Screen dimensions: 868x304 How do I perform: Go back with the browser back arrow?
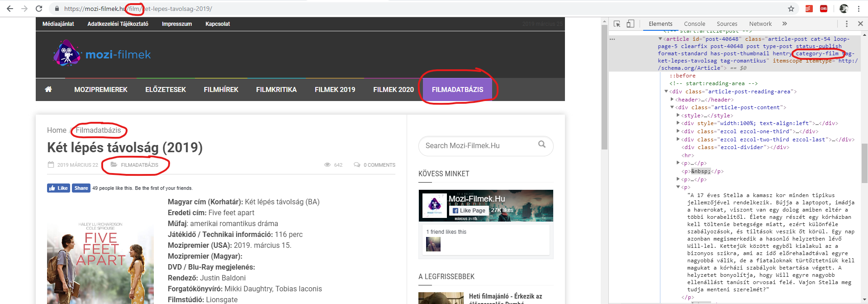coord(9,9)
